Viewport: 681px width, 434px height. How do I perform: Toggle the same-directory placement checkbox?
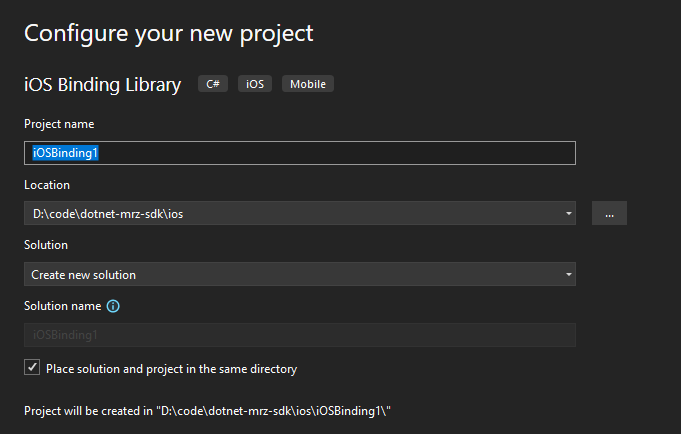32,368
